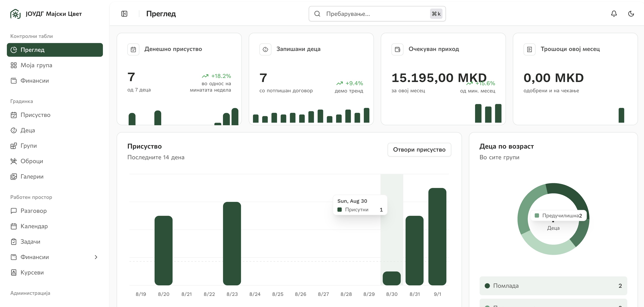This screenshot has height=307, width=644.
Task: Click the Календар icon in sidebar
Action: pyautogui.click(x=14, y=226)
